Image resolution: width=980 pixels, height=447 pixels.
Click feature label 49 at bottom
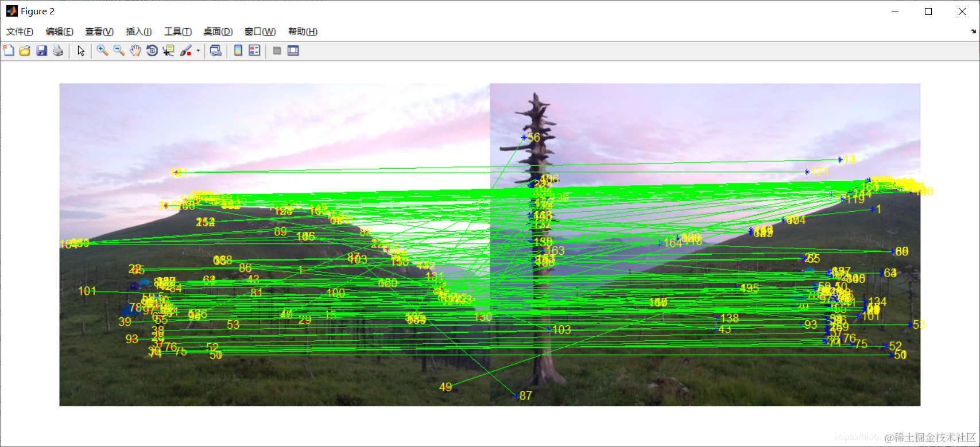(446, 387)
